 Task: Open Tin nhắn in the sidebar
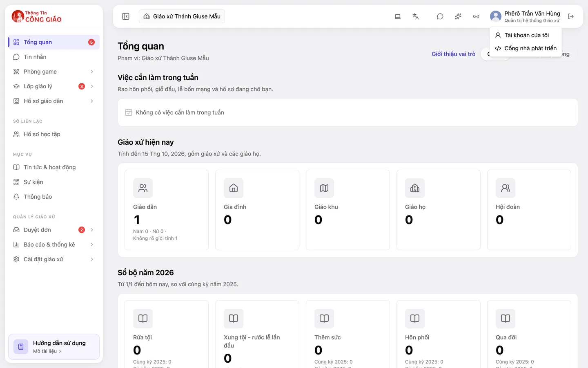54,57
